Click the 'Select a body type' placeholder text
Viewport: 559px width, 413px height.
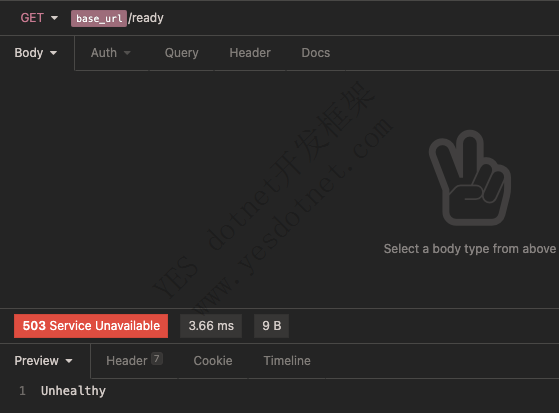pos(470,249)
